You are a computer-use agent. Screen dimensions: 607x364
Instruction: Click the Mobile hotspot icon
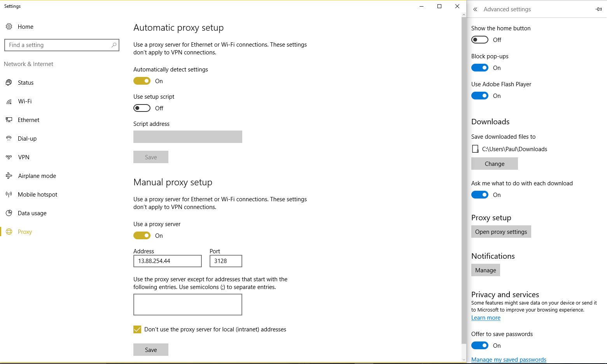tap(9, 194)
